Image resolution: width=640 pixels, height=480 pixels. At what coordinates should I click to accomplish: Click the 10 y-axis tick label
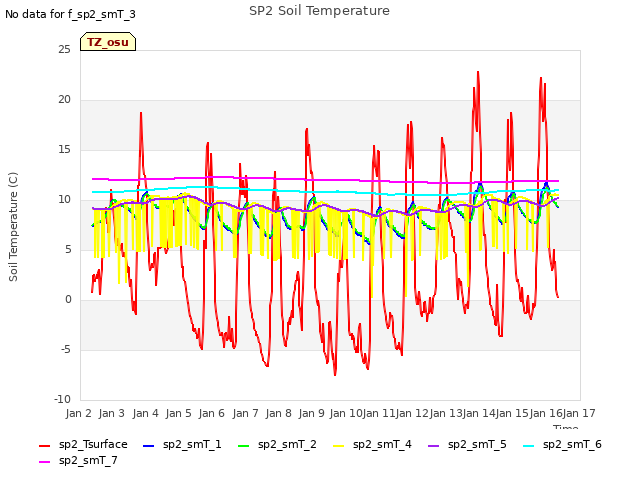pyautogui.click(x=64, y=200)
